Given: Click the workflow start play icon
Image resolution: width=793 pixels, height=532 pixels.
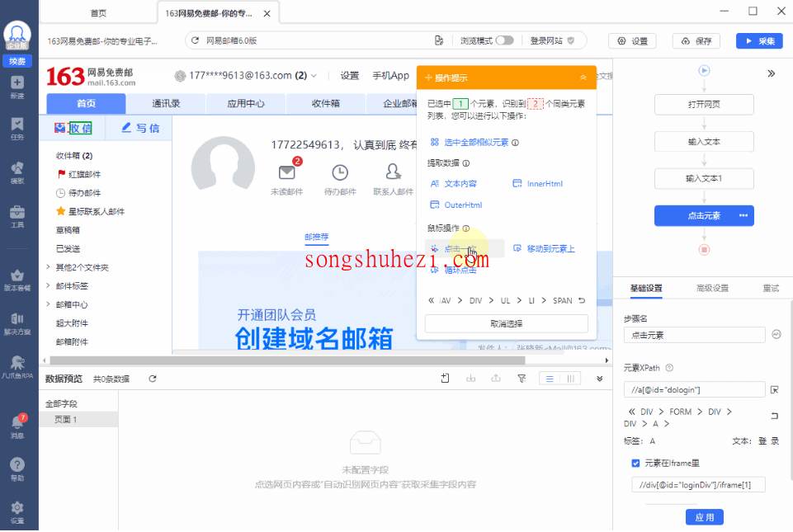Looking at the screenshot, I should pyautogui.click(x=704, y=70).
